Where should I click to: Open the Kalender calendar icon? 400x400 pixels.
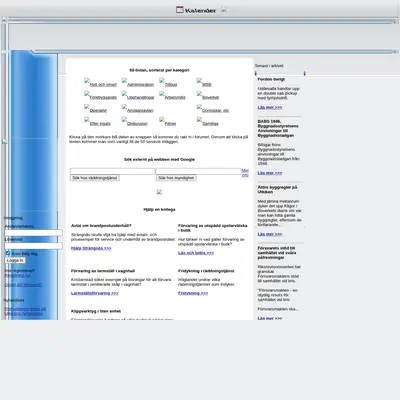click(180, 10)
